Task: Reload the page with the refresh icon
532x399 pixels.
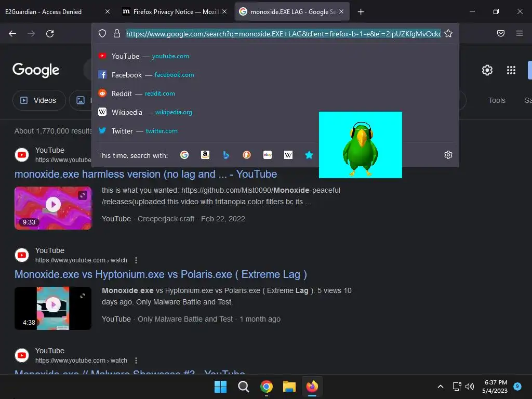Action: 50,34
